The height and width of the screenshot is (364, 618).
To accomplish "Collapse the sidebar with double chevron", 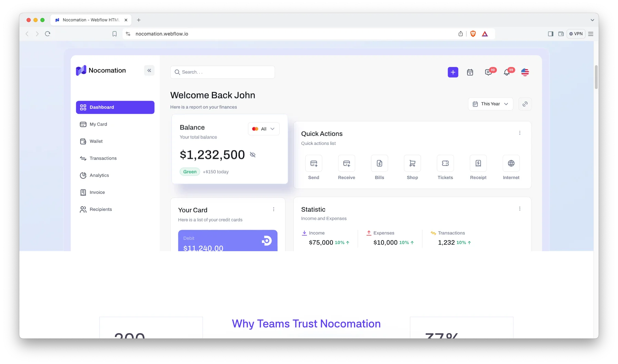I will (149, 70).
